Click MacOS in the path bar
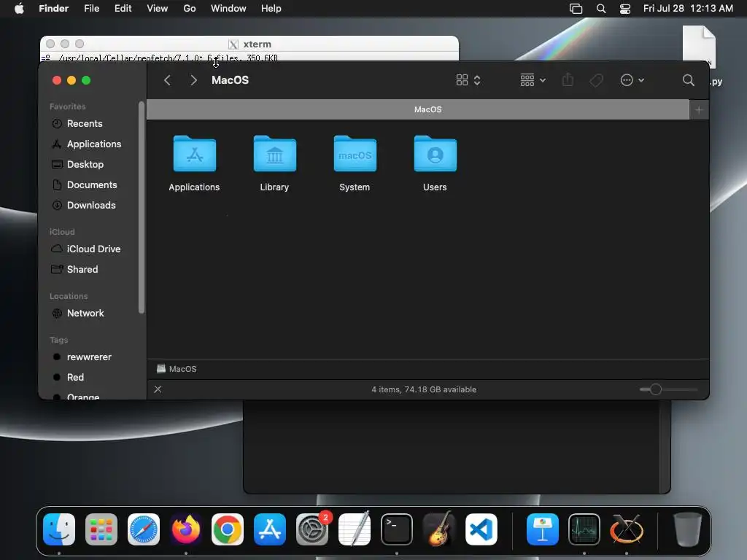The height and width of the screenshot is (560, 747). coord(177,369)
